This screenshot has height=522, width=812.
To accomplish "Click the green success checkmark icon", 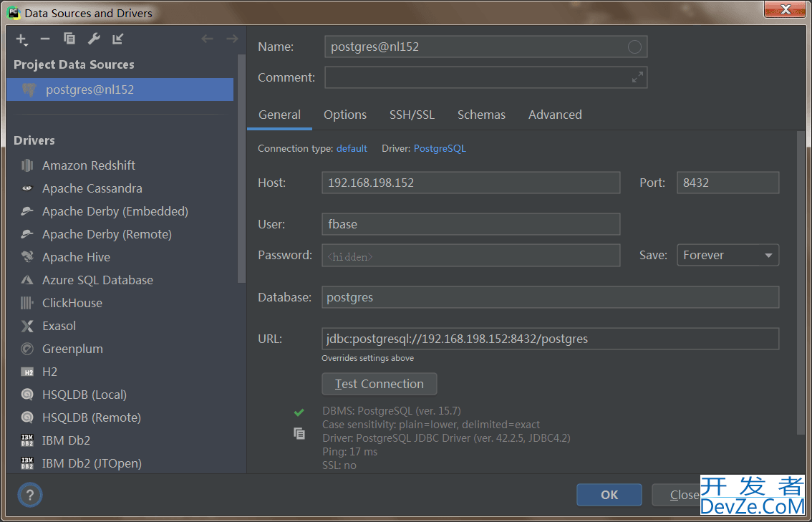I will coord(299,412).
